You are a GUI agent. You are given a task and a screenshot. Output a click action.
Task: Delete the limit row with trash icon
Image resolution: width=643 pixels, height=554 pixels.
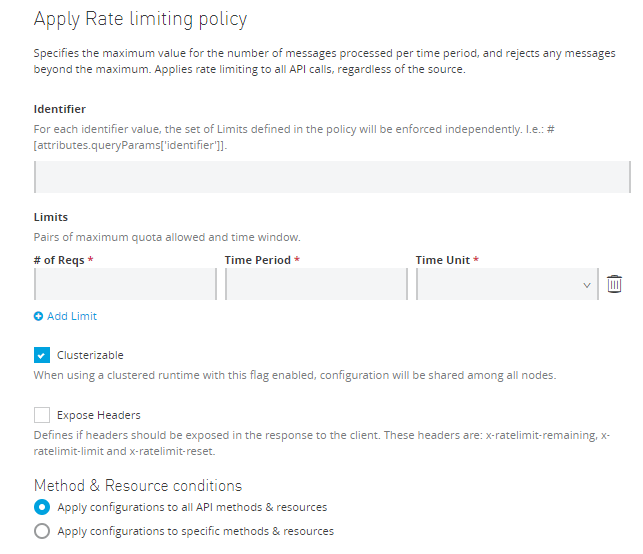click(x=615, y=285)
